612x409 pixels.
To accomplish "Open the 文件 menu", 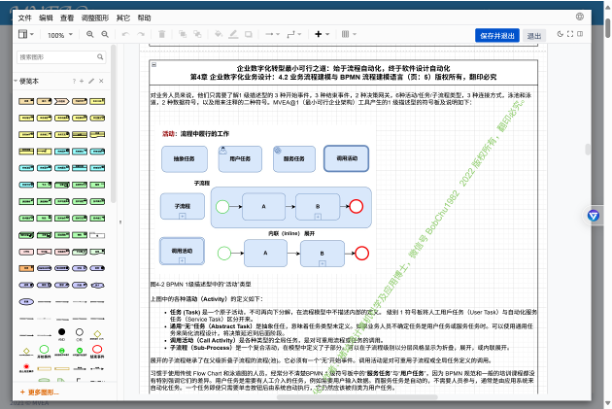I will pos(25,18).
